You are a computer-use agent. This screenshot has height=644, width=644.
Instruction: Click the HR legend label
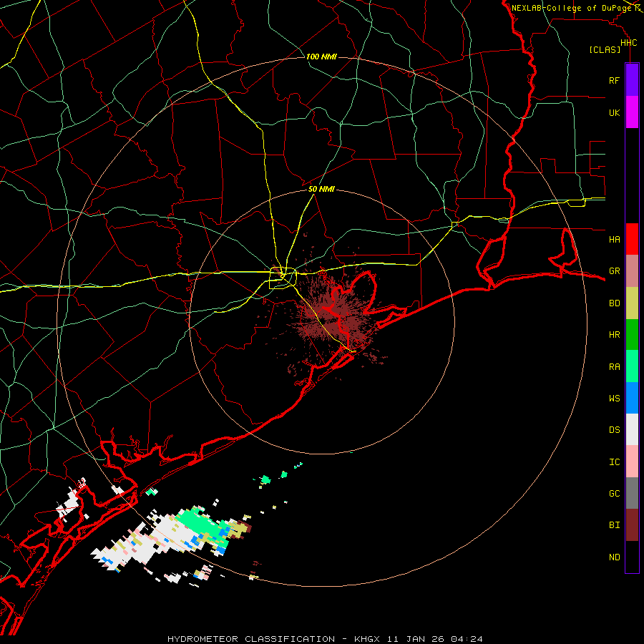pos(614,335)
